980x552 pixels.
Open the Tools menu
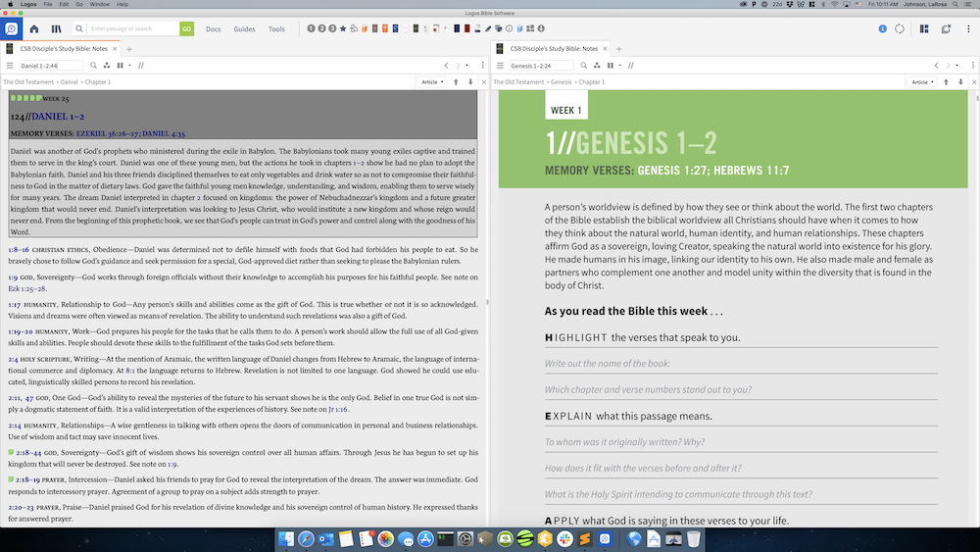[x=277, y=29]
